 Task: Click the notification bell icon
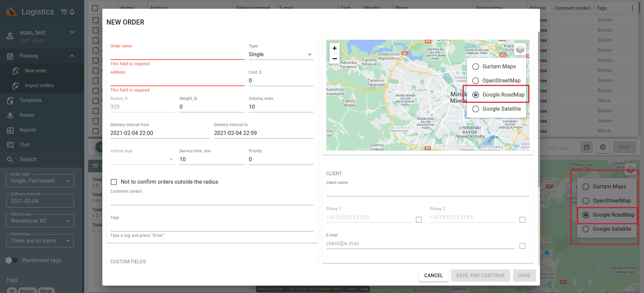tap(72, 12)
